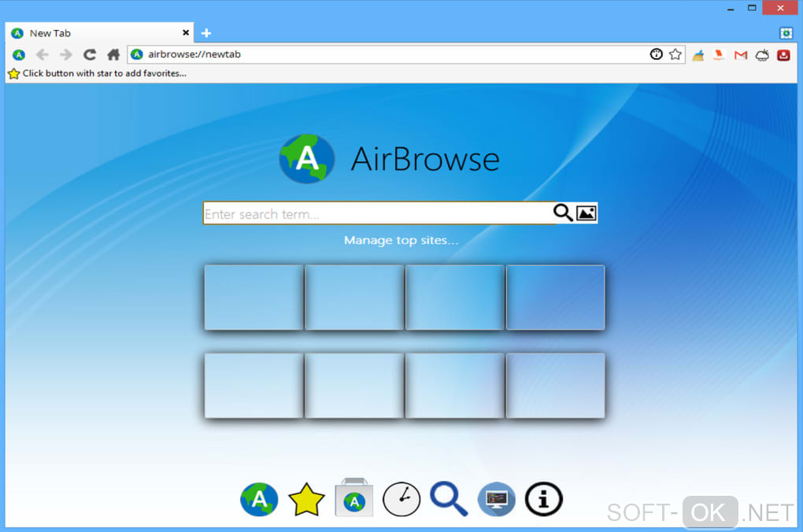
Task: Open the info icon in bottom dock
Action: [x=543, y=499]
